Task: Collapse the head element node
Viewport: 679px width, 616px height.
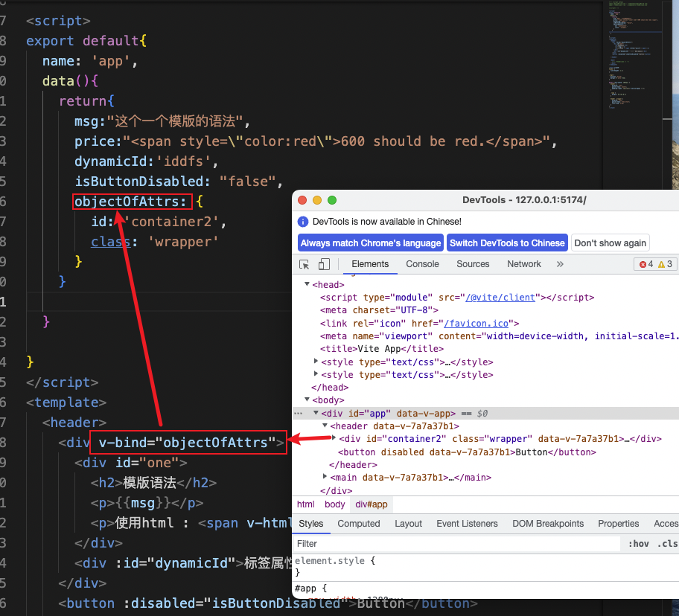Action: pos(307,284)
